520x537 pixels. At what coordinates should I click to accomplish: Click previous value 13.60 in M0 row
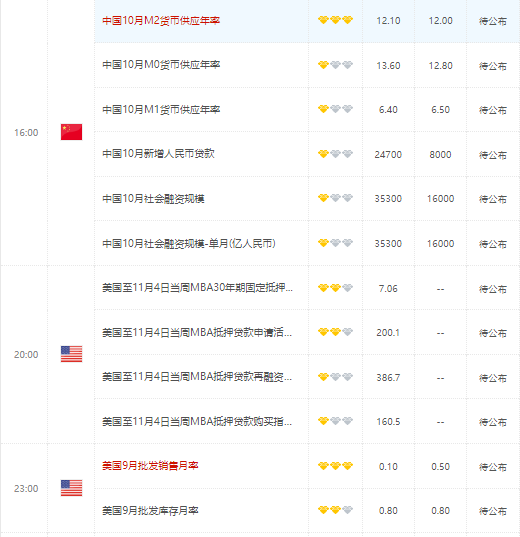388,65
